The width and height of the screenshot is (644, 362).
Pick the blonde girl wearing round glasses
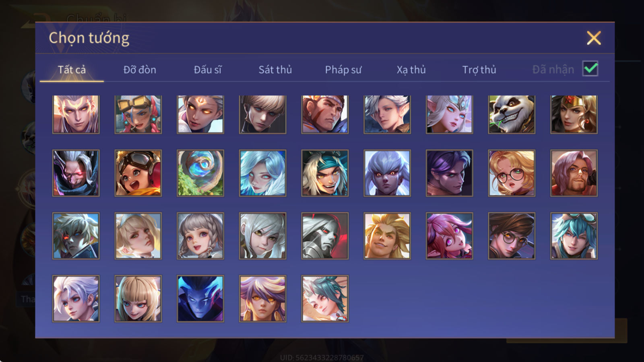pyautogui.click(x=512, y=173)
